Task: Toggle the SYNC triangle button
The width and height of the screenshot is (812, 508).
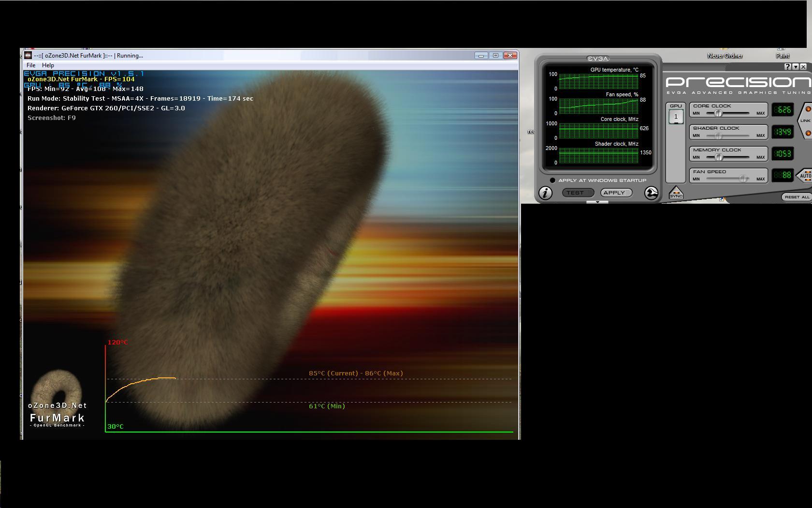Action: click(x=676, y=193)
